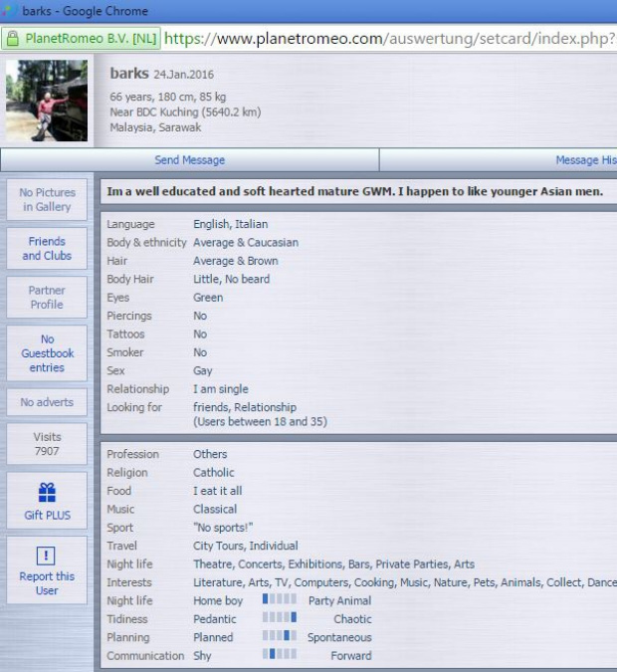Click the Chrome icon in the title bar
The image size is (617, 672).
[9, 11]
